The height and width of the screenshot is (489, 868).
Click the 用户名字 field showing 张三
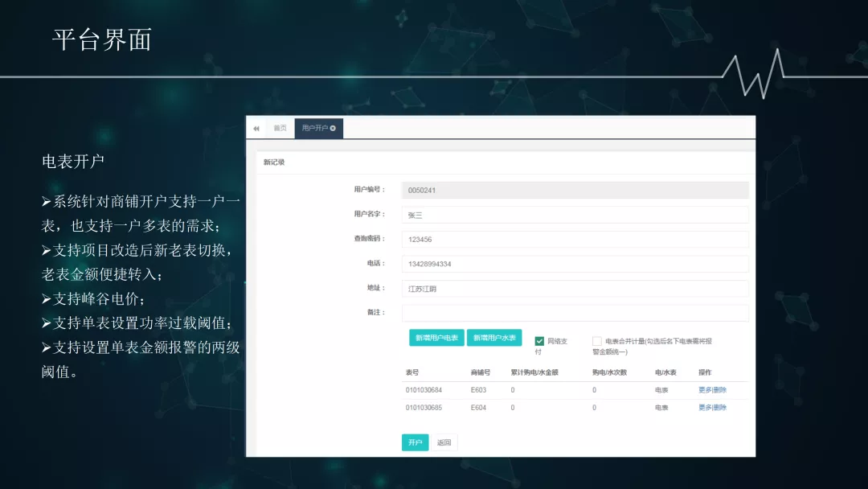coord(575,214)
